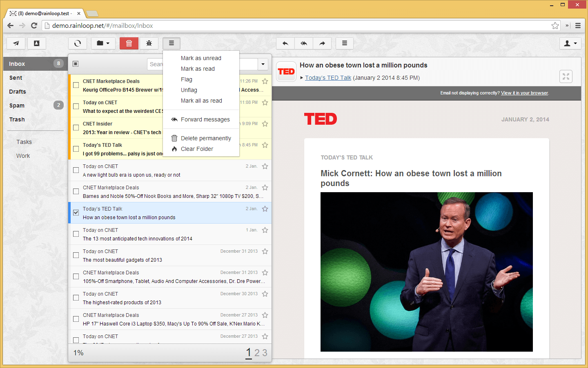
Task: Check the '13 most anticipated tech innovations' message
Action: pyautogui.click(x=76, y=234)
